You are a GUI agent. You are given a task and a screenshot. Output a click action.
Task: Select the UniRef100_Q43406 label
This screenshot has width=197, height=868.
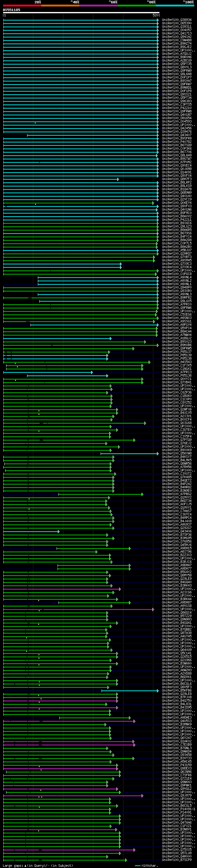point(176,531)
